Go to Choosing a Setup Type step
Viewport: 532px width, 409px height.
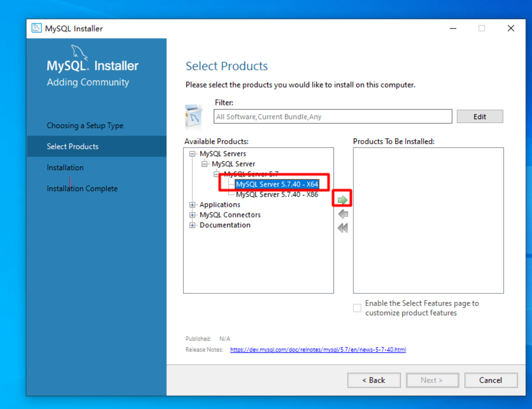85,126
